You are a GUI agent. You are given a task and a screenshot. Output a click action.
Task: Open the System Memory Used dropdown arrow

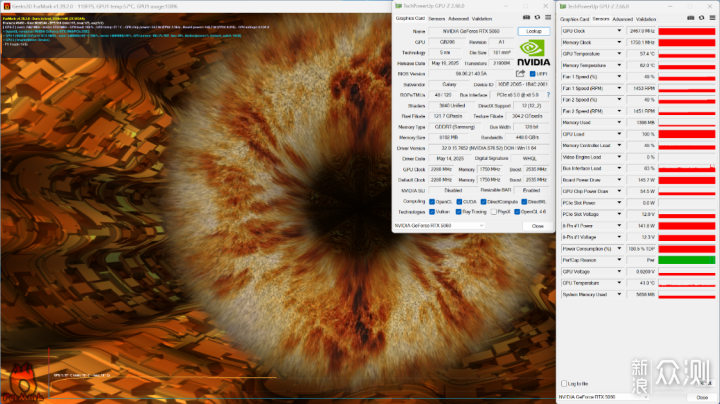[x=619, y=294]
